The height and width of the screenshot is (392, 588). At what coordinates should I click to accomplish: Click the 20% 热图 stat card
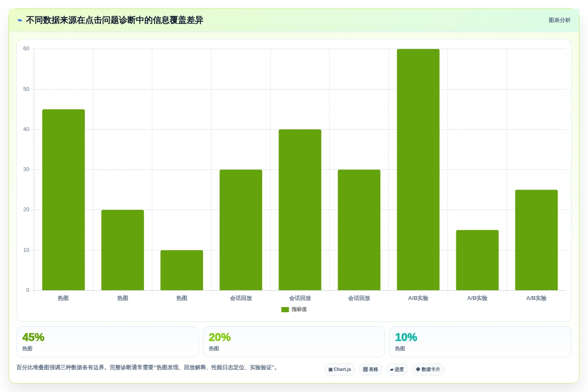tap(294, 342)
